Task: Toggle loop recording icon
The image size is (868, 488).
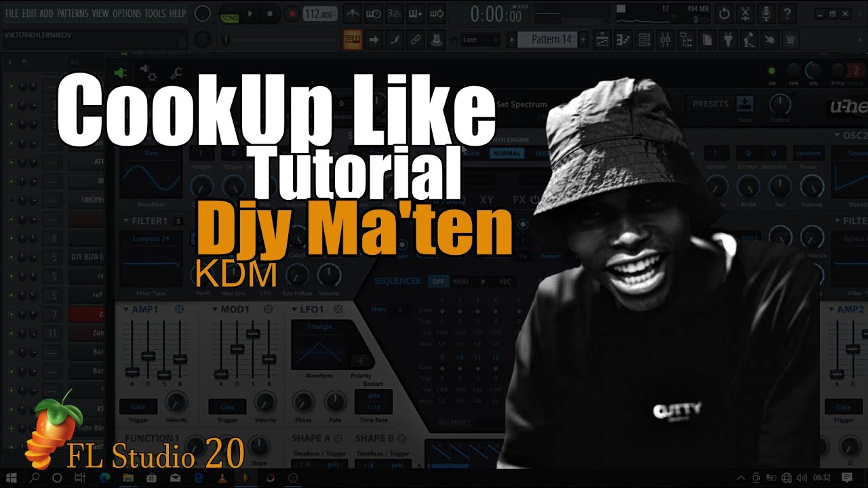Action: coord(437,14)
